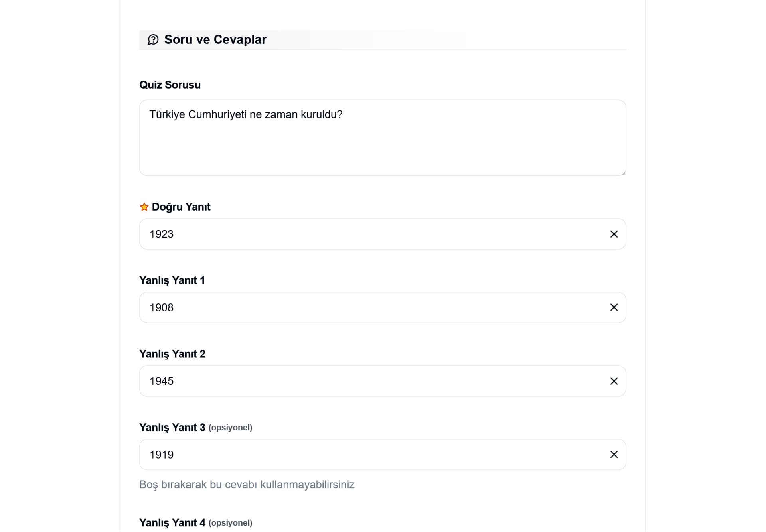
Task: Click the star icon next to Doğru Yanıt
Action: (x=144, y=207)
